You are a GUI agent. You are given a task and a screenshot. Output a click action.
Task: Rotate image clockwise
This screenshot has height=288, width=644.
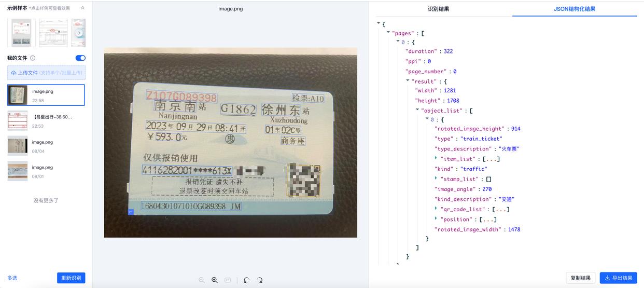[259, 280]
